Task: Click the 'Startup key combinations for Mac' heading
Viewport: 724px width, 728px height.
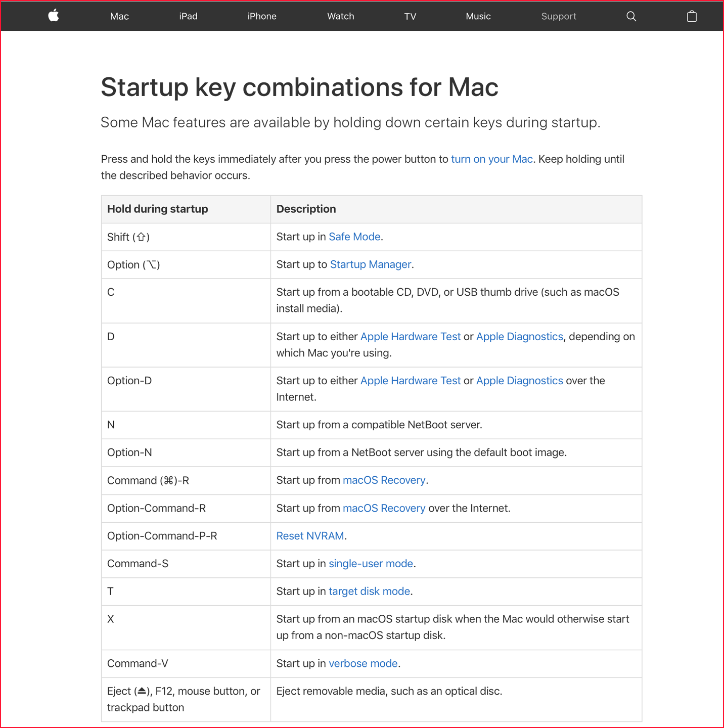Action: coord(299,87)
